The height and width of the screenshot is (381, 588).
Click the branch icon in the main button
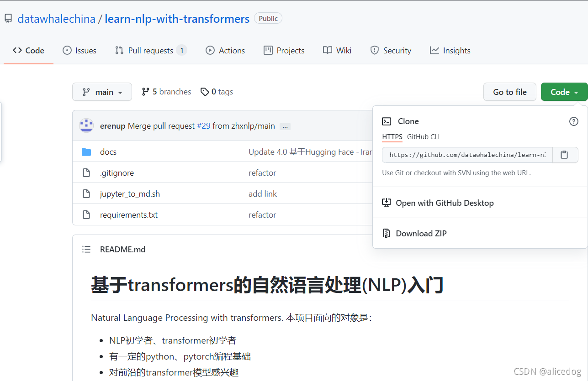tap(86, 92)
